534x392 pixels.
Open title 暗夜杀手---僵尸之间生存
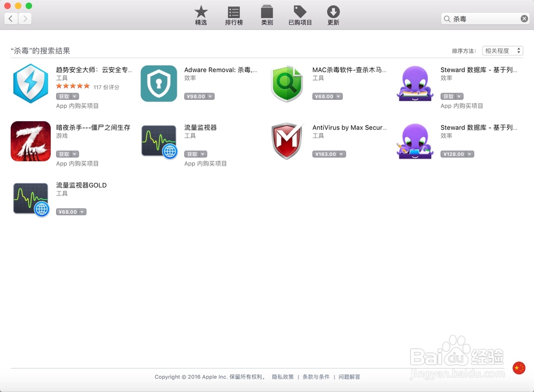point(93,128)
